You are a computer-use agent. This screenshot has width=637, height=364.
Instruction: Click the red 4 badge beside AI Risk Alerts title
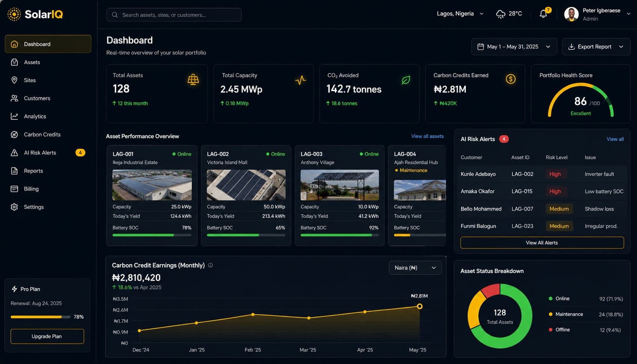pyautogui.click(x=504, y=139)
